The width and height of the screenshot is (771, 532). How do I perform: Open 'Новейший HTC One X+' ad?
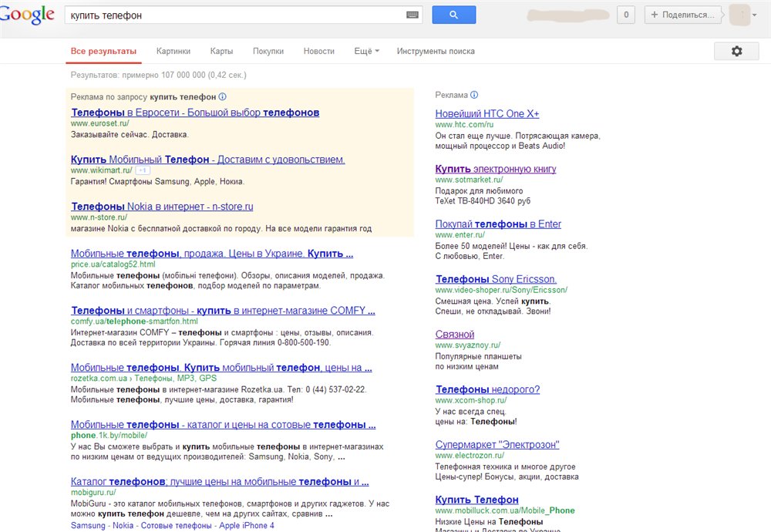[x=487, y=114]
